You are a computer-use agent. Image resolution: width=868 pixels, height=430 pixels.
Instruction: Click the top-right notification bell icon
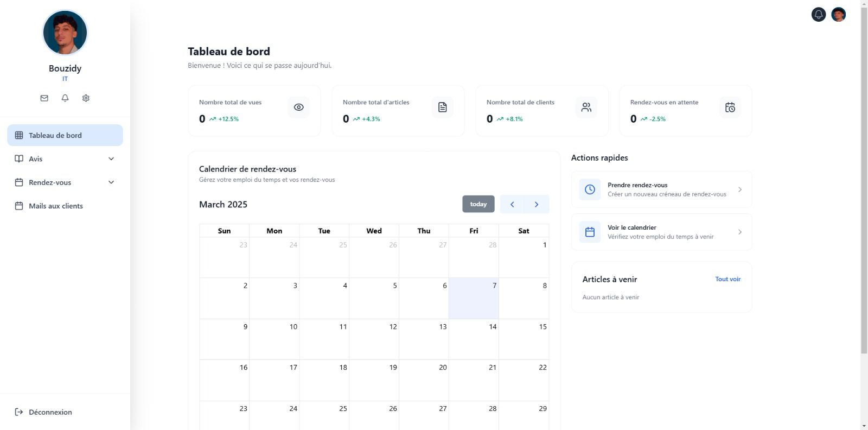(818, 15)
